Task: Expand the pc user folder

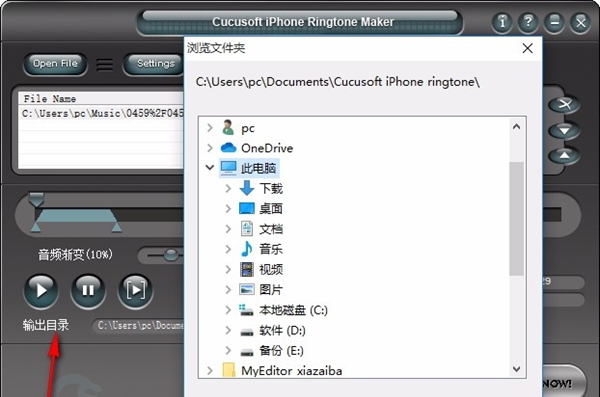Action: 210,127
